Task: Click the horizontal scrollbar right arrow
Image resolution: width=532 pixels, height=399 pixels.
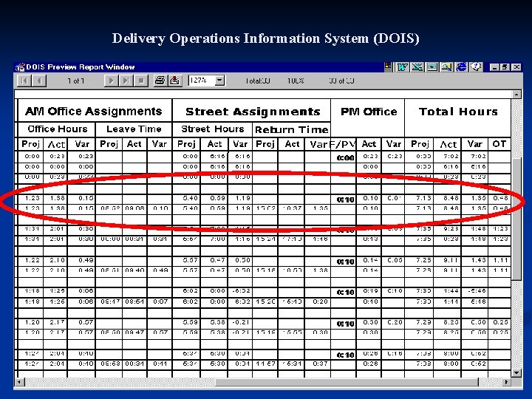Action: point(507,382)
